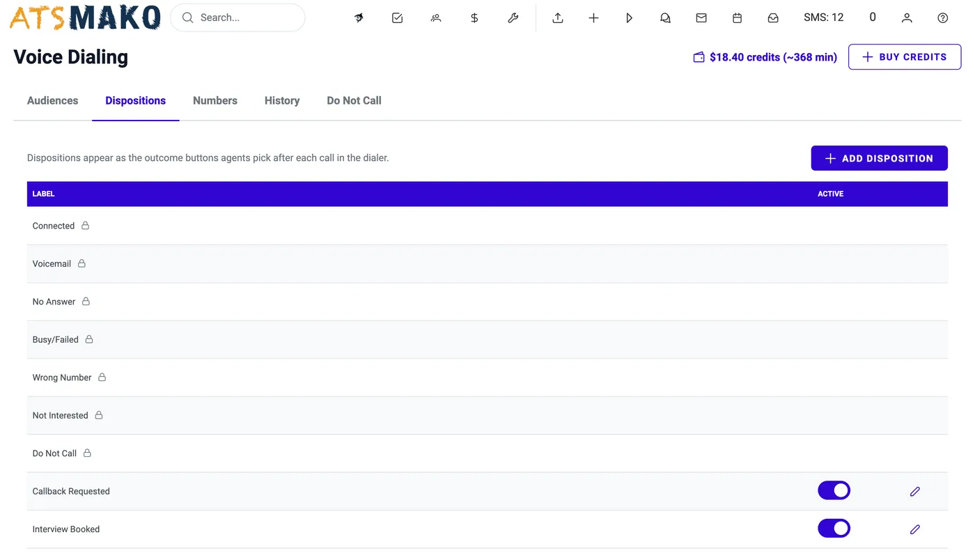
Task: Click the play triangle icon
Action: click(x=630, y=18)
